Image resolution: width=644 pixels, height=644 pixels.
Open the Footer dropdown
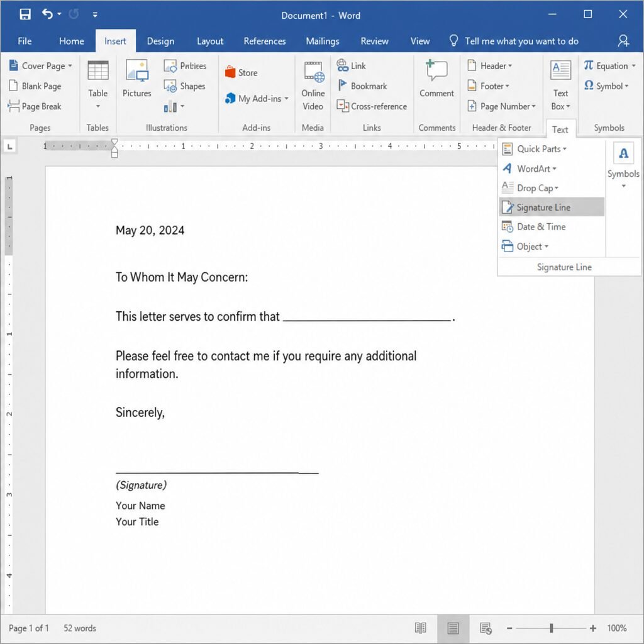(x=488, y=86)
